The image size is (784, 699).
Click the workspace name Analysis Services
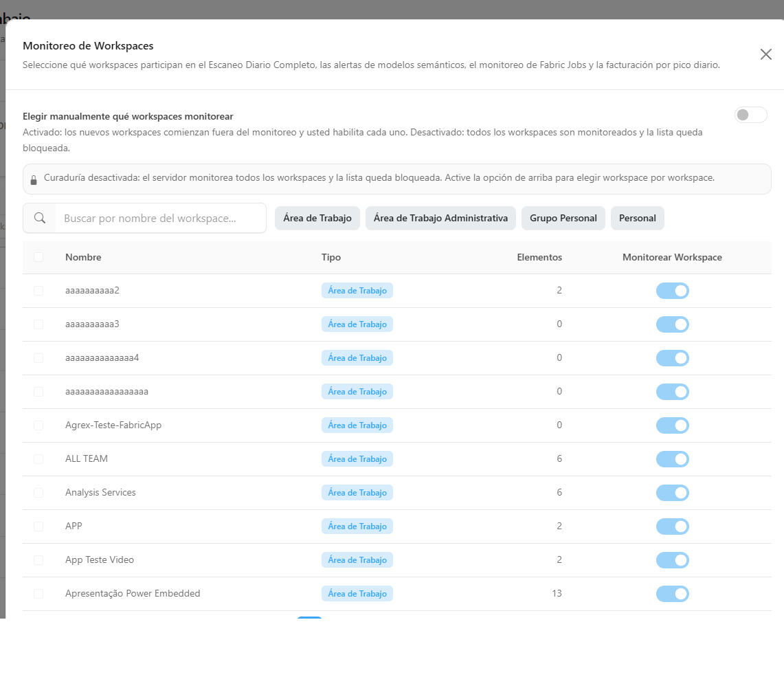pos(100,493)
